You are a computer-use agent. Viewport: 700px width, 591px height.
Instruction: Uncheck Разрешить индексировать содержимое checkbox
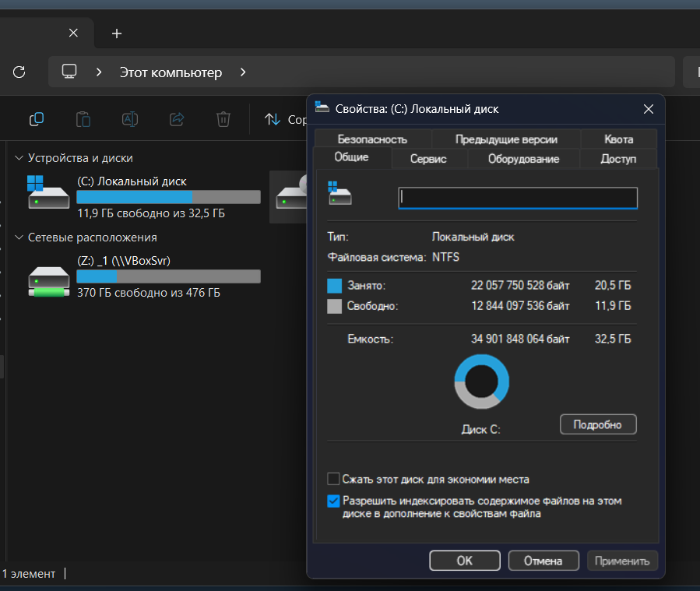click(333, 501)
